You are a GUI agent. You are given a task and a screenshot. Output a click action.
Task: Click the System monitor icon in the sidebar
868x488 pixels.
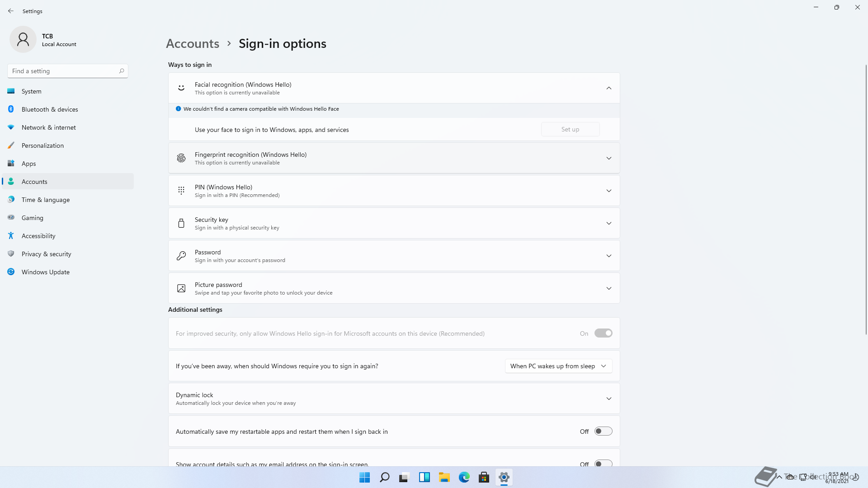(x=11, y=91)
